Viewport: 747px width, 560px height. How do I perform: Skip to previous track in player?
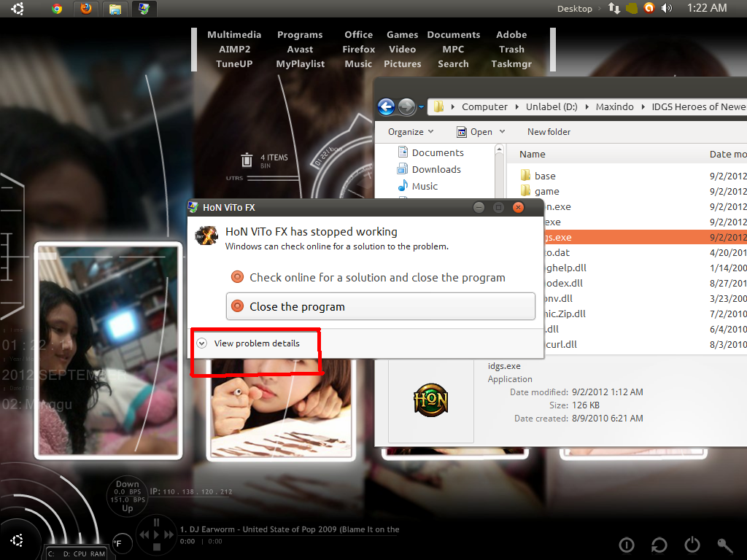click(x=144, y=534)
